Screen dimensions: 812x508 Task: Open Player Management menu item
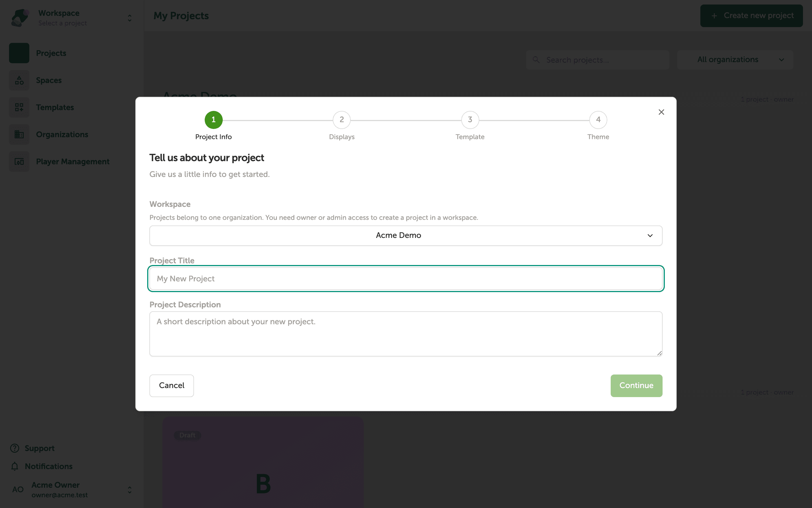click(x=73, y=162)
